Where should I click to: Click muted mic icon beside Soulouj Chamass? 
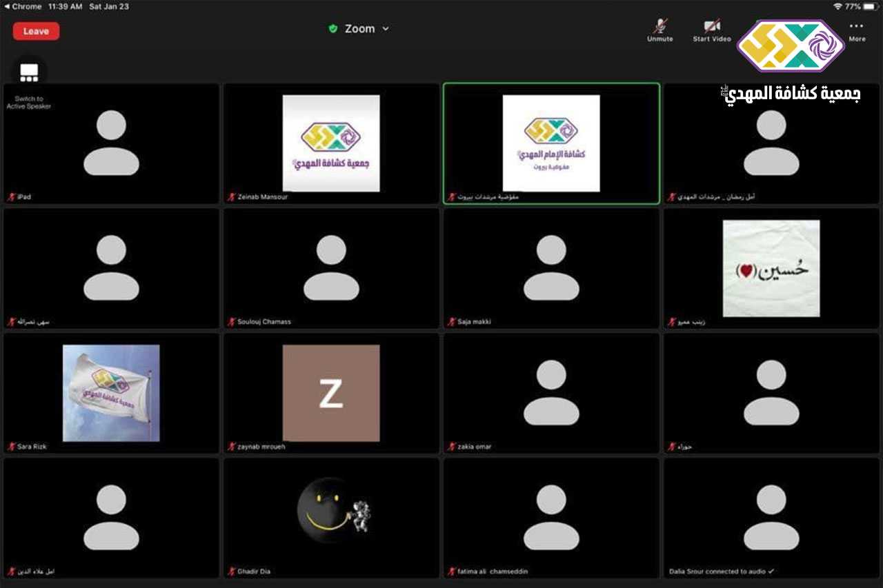point(232,322)
